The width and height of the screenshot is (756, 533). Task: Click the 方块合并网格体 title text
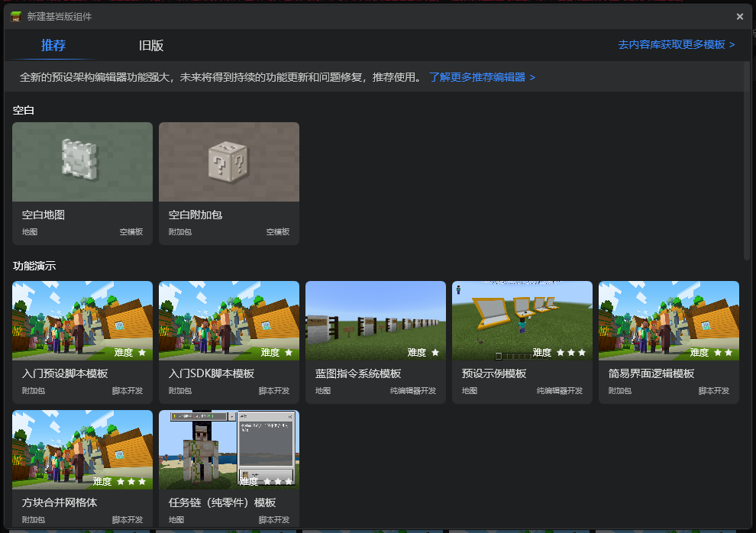click(60, 502)
